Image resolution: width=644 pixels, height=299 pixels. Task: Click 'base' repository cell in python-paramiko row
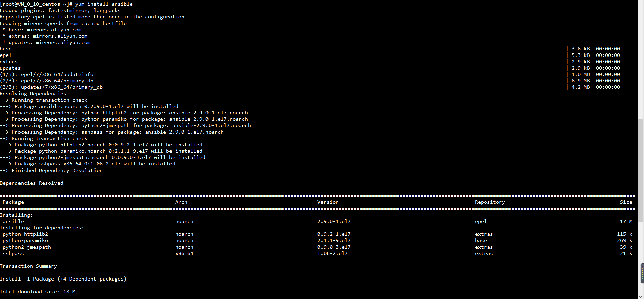click(x=481, y=240)
